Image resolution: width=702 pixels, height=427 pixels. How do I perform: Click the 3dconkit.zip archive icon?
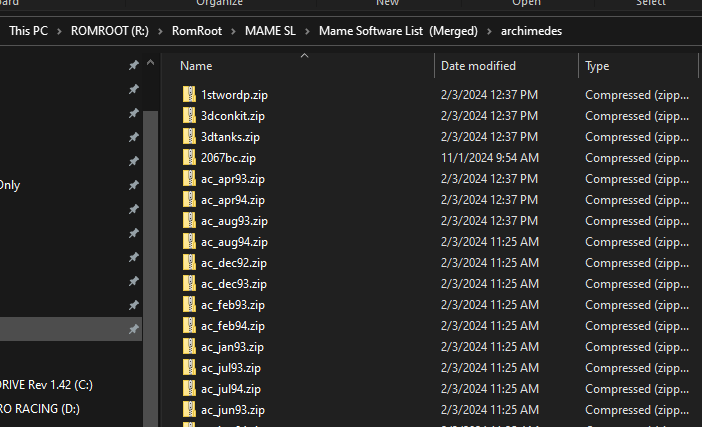click(x=189, y=116)
